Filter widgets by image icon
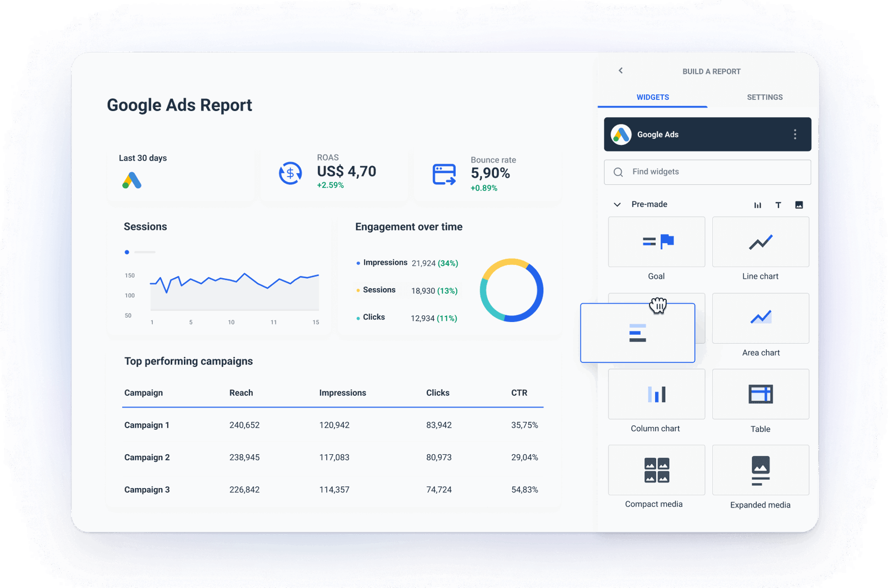This screenshot has height=588, width=889. click(798, 204)
